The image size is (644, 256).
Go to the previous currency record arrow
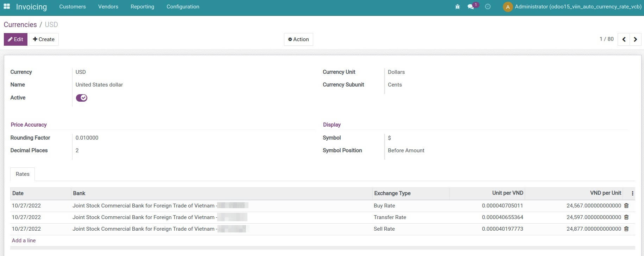[x=624, y=39]
